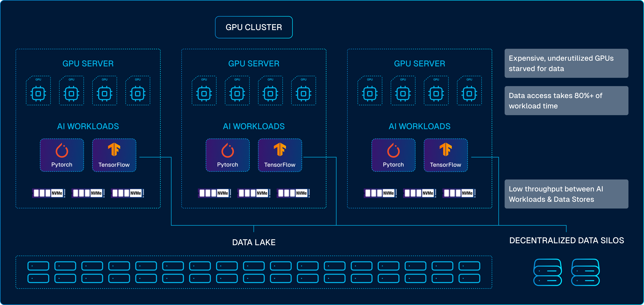This screenshot has width=644, height=305.
Task: Click middle NVMe drive in left GPU server
Action: tap(88, 193)
